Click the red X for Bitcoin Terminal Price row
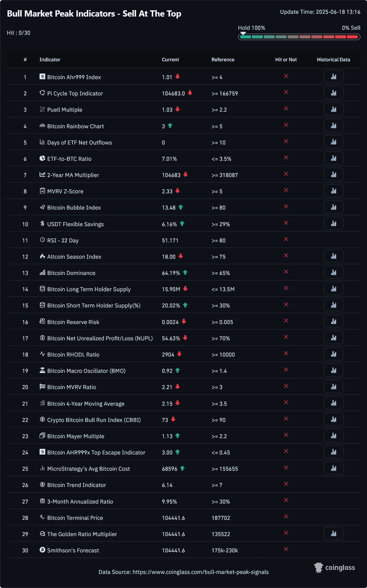 tap(286, 517)
